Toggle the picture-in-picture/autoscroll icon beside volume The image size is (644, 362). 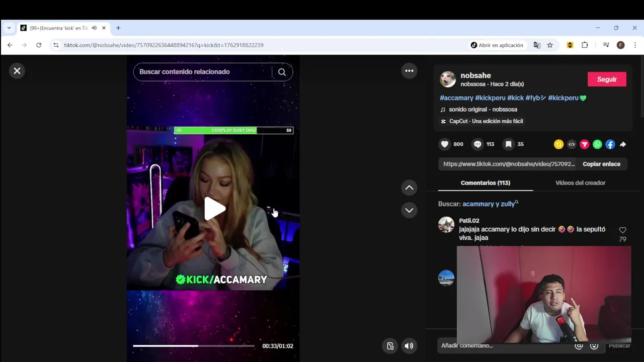tap(390, 346)
